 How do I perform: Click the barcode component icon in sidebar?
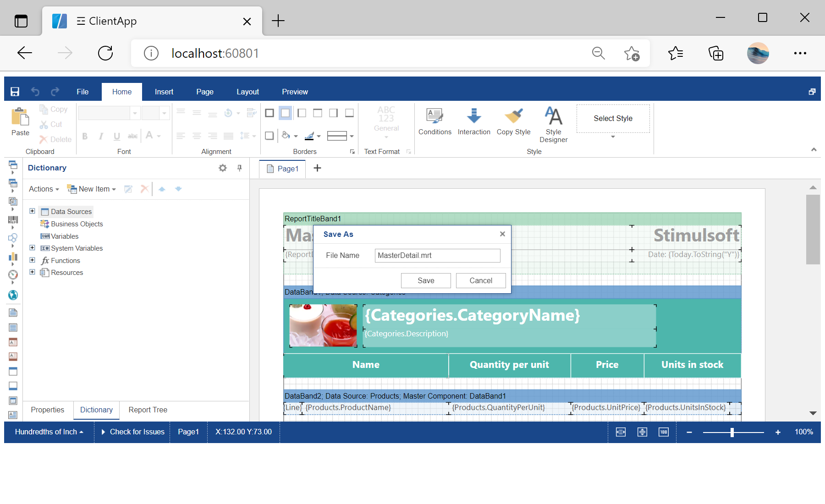tap(13, 220)
